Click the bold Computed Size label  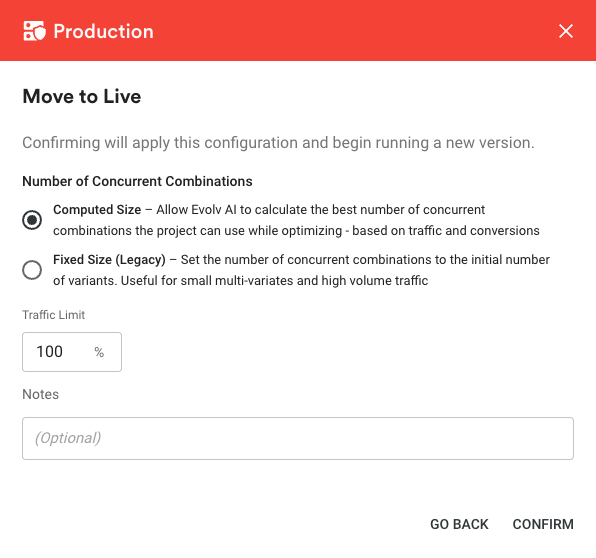(97, 209)
